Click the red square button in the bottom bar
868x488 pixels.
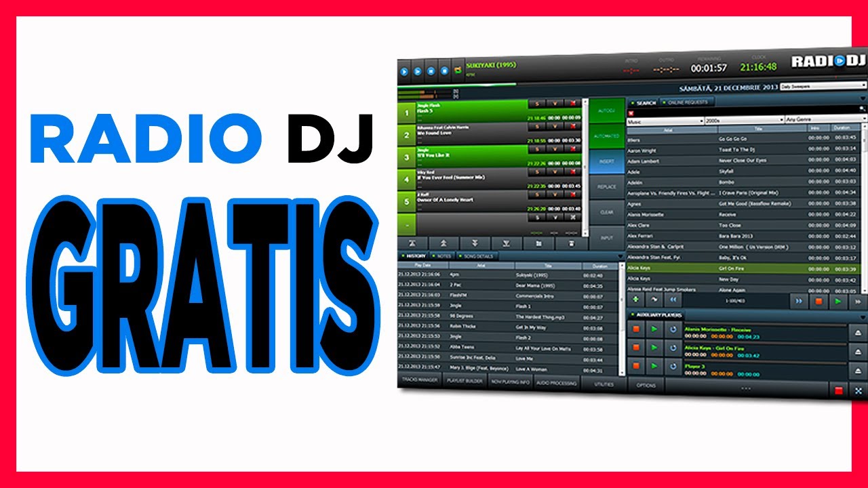point(839,391)
